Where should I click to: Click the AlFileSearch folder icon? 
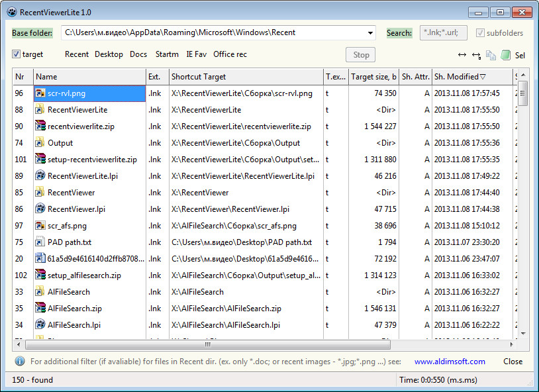click(x=40, y=291)
